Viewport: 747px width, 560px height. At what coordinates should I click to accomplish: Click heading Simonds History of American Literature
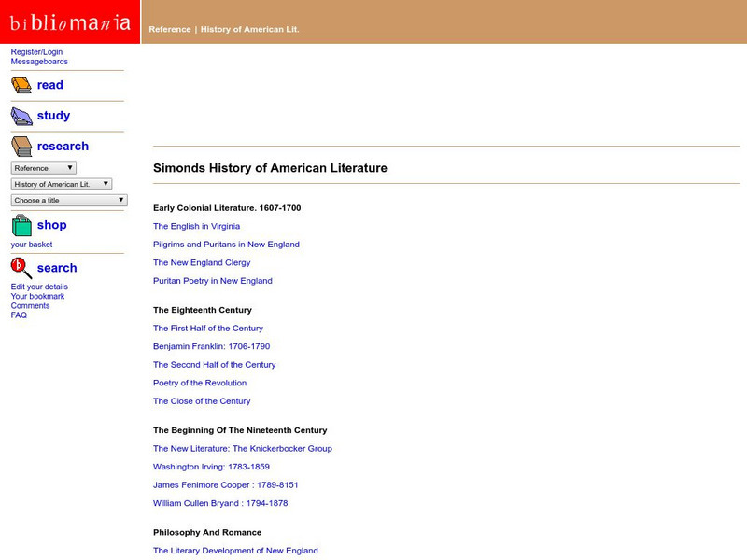[x=270, y=168]
